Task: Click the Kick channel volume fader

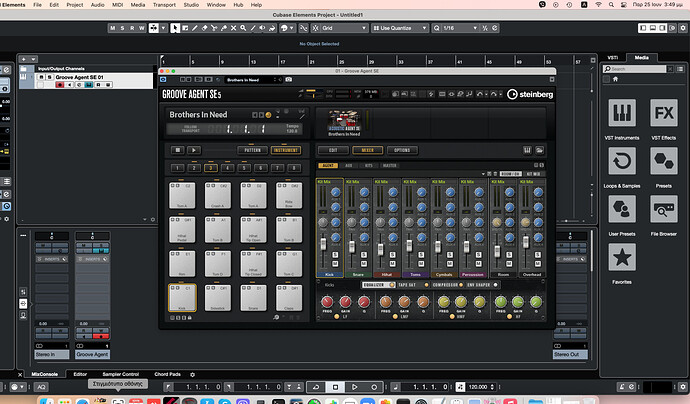Action: point(323,244)
